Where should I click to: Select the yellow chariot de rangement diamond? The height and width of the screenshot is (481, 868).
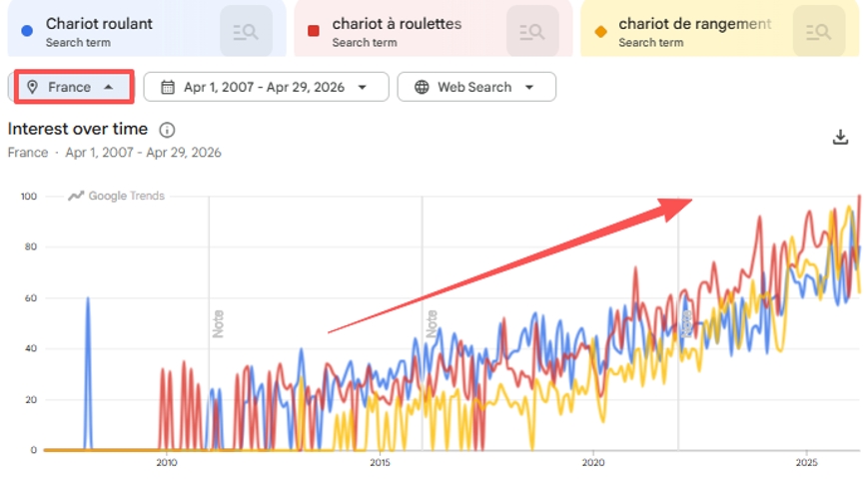click(x=600, y=32)
